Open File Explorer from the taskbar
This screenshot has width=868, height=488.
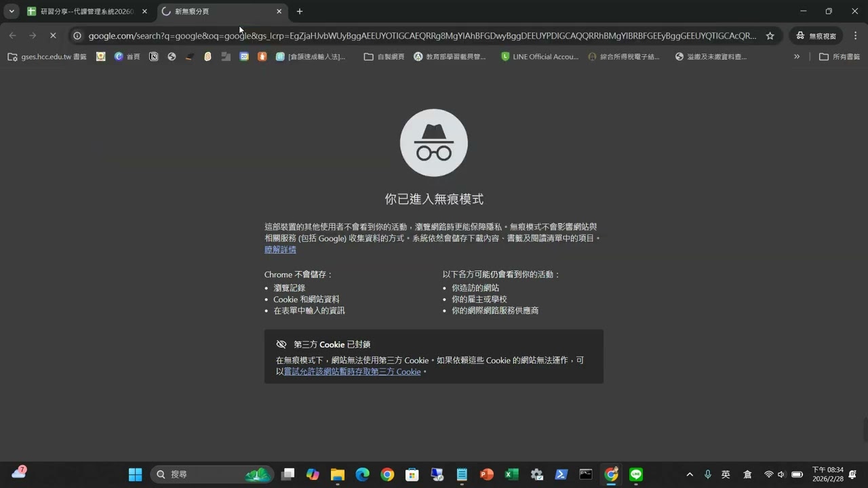(338, 474)
